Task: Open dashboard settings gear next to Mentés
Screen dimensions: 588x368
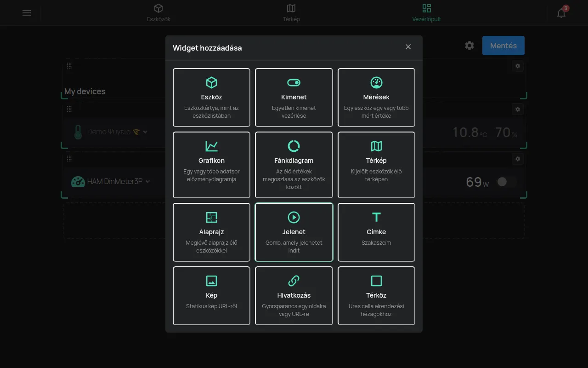Action: [x=469, y=46]
